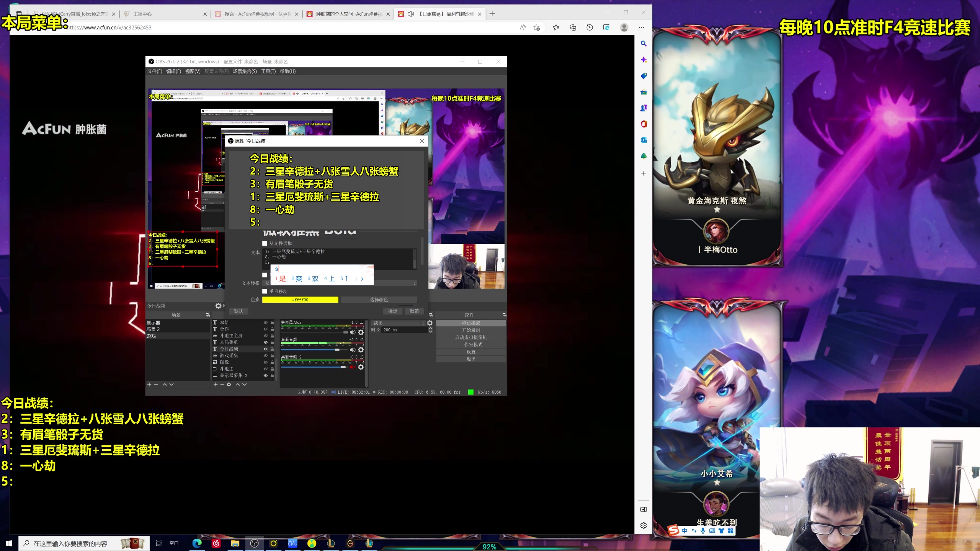Move the selected scene down

point(171,385)
